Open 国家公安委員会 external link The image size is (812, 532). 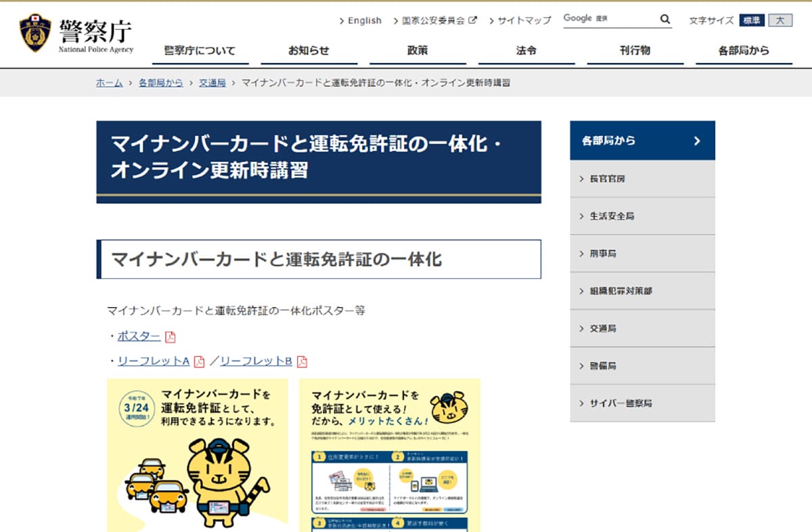click(435, 20)
